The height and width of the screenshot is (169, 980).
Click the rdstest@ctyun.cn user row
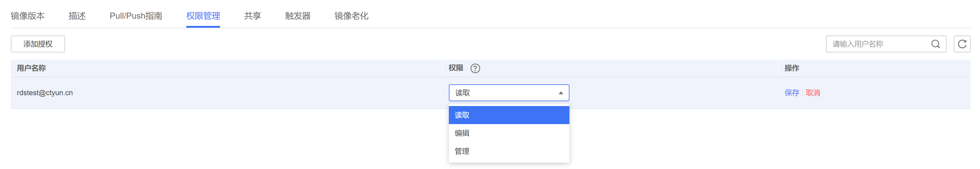[45, 93]
